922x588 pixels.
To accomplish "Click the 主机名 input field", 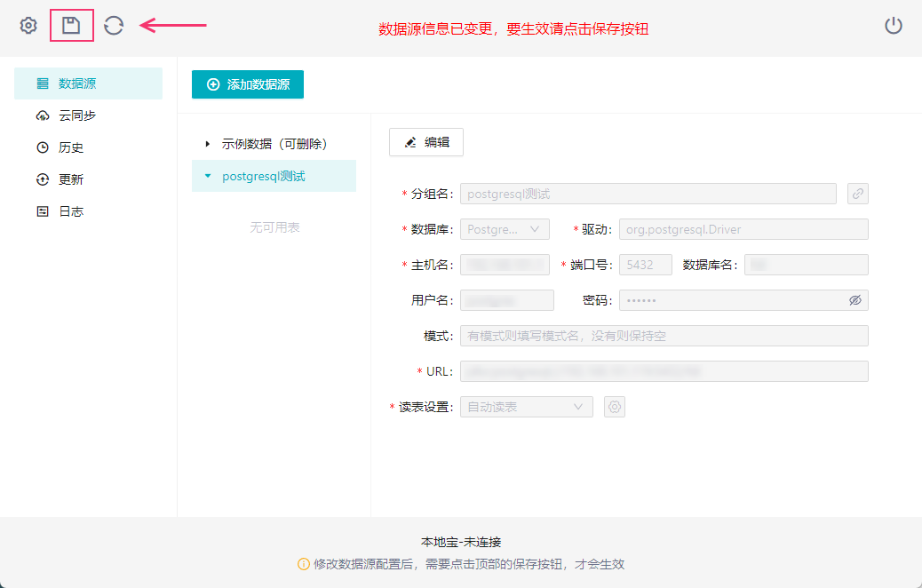I will point(505,265).
